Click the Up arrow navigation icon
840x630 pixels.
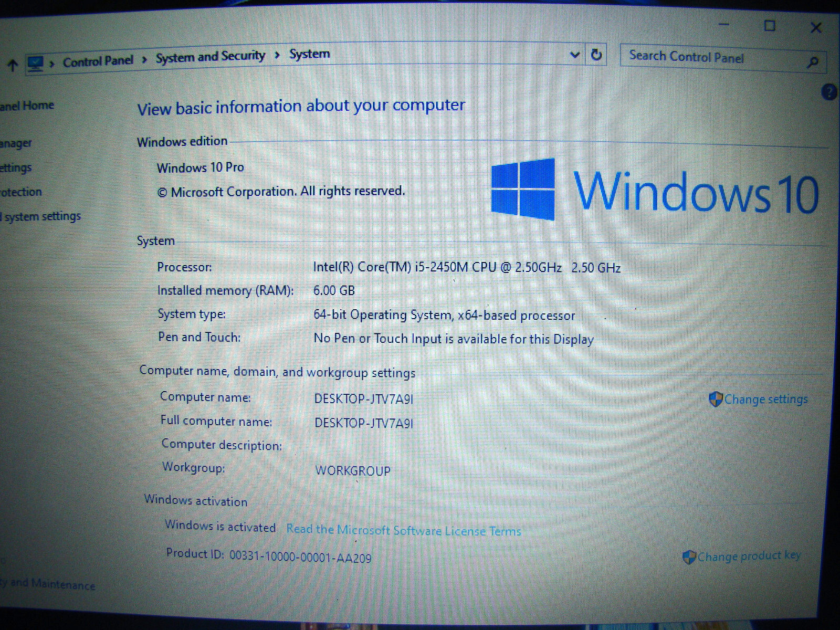click(x=13, y=65)
